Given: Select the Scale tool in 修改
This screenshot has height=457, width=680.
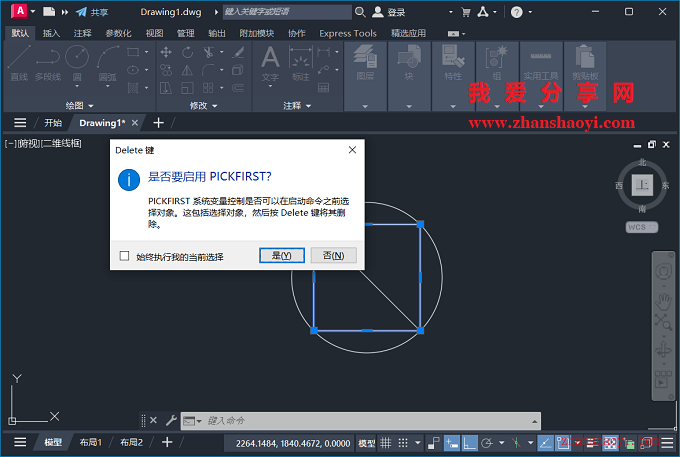Looking at the screenshot, I should [x=187, y=88].
